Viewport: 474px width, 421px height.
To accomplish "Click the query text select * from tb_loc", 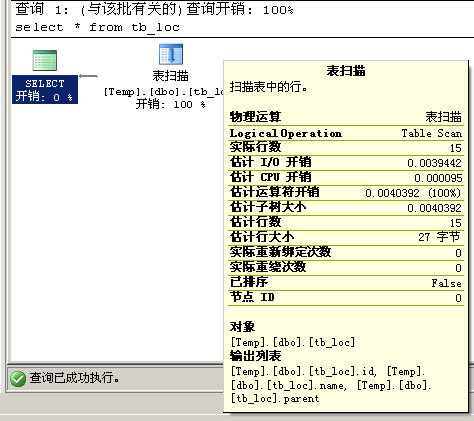I will [97, 27].
